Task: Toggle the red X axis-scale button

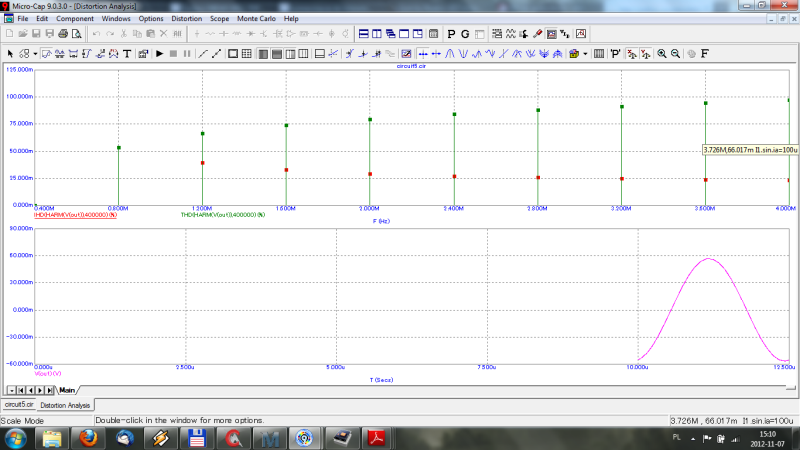Action: [x=632, y=54]
